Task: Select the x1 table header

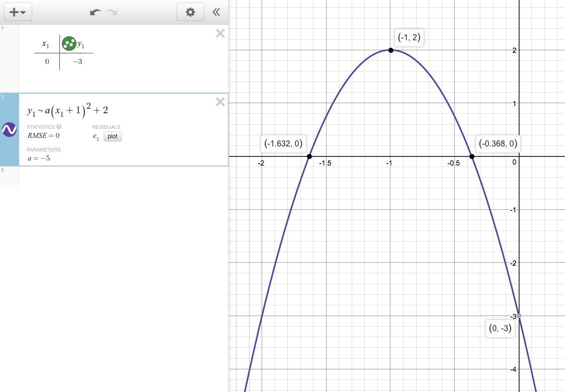Action: tap(45, 44)
